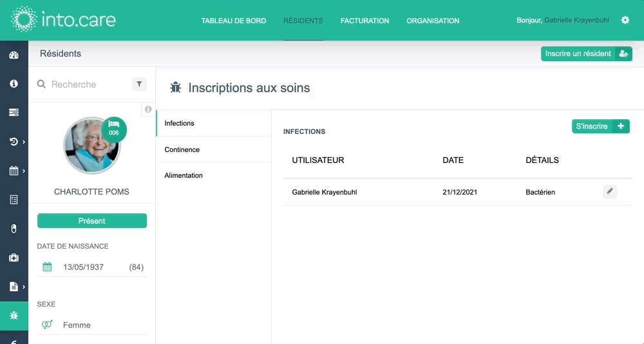This screenshot has width=644, height=344.
Task: Expand the document sidebar submenu
Action: (23, 287)
